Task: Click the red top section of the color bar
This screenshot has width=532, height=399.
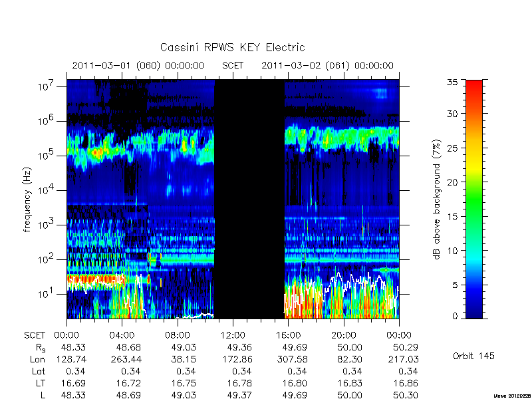Action: (474, 92)
